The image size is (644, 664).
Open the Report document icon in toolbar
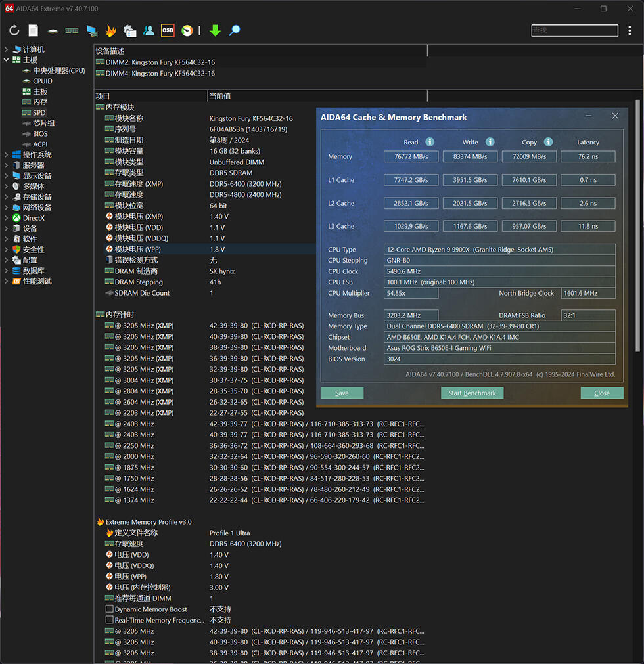click(33, 30)
